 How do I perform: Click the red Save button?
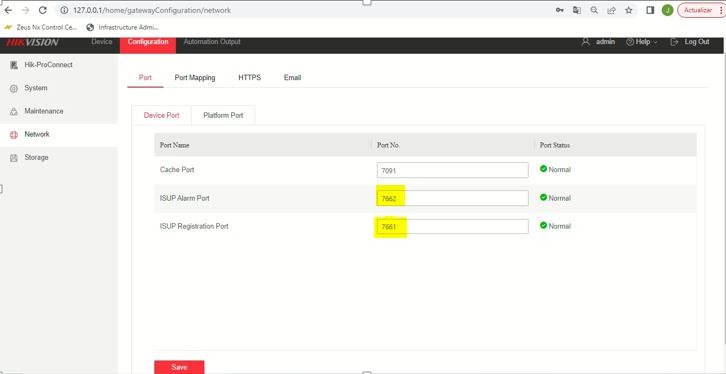click(x=179, y=367)
